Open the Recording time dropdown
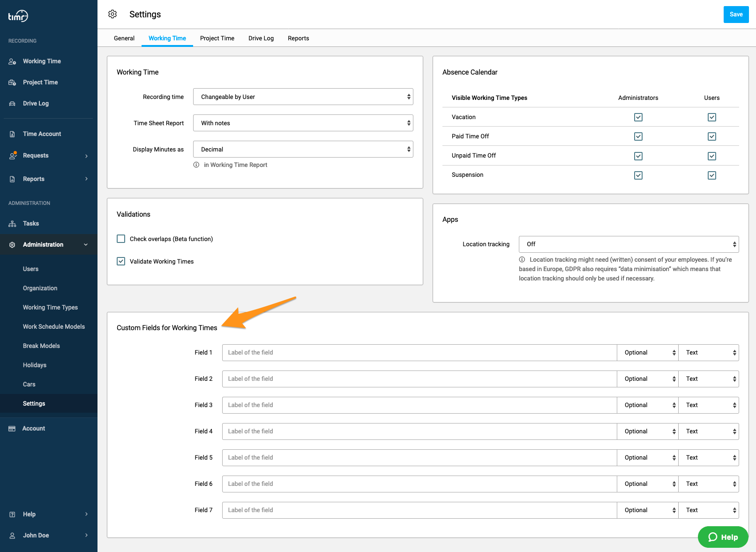Image resolution: width=756 pixels, height=552 pixels. [x=303, y=97]
